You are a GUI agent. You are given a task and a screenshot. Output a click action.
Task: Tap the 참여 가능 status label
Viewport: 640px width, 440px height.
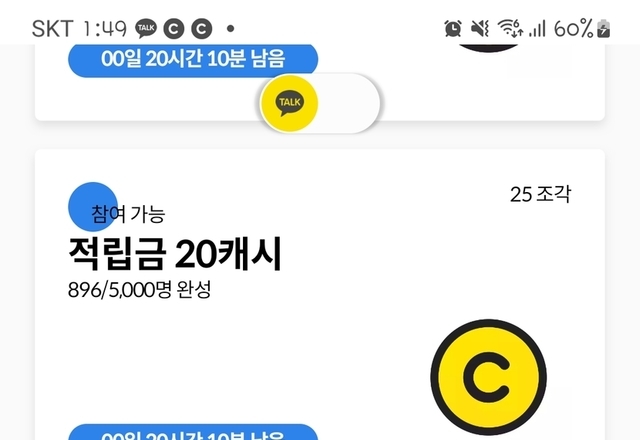(128, 214)
